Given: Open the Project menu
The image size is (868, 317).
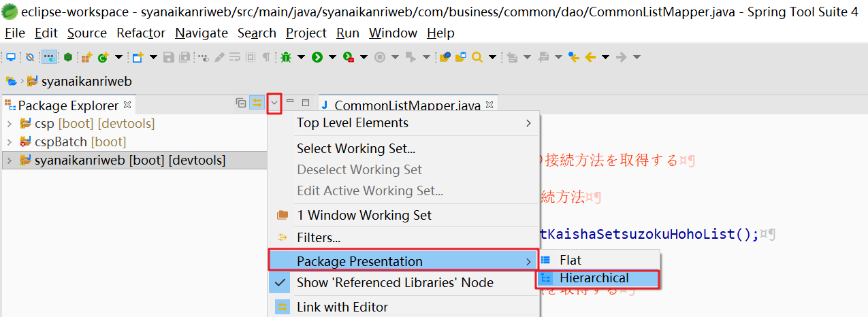Looking at the screenshot, I should pyautogui.click(x=306, y=33).
